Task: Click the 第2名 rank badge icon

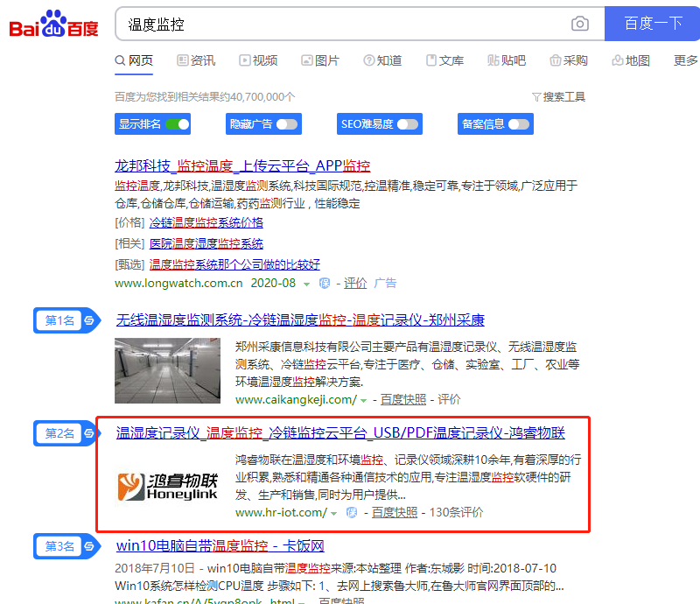Action: pos(89,433)
